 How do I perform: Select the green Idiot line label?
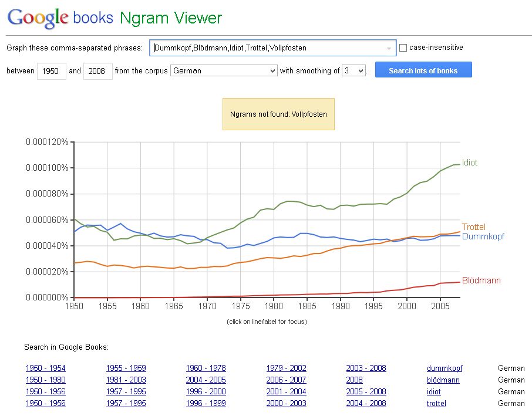470,163
